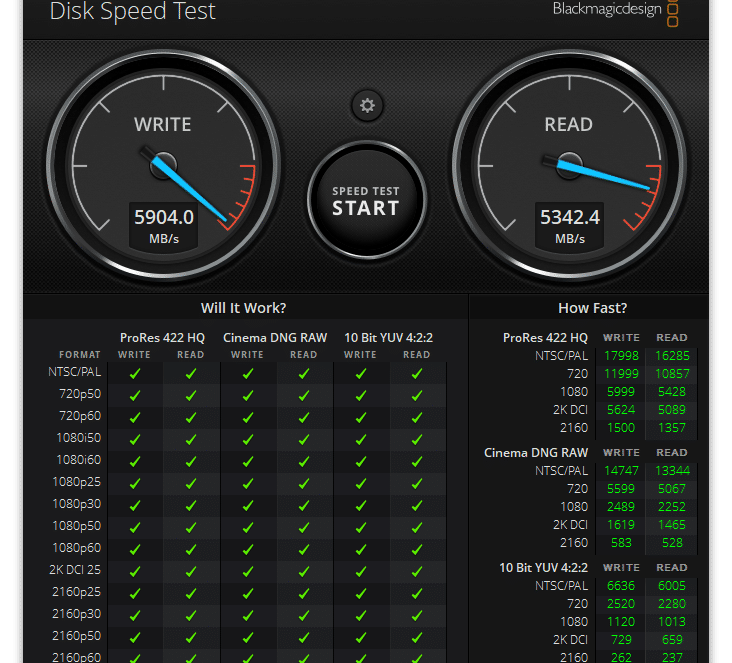This screenshot has width=732, height=663.
Task: Click the 720p60 YUV read checkmark
Action: click(417, 417)
